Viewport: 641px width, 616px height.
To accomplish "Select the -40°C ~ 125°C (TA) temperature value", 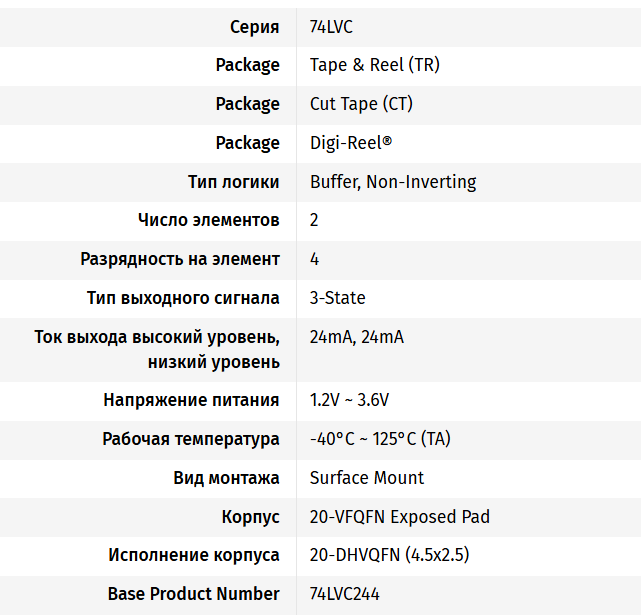I will click(378, 439).
